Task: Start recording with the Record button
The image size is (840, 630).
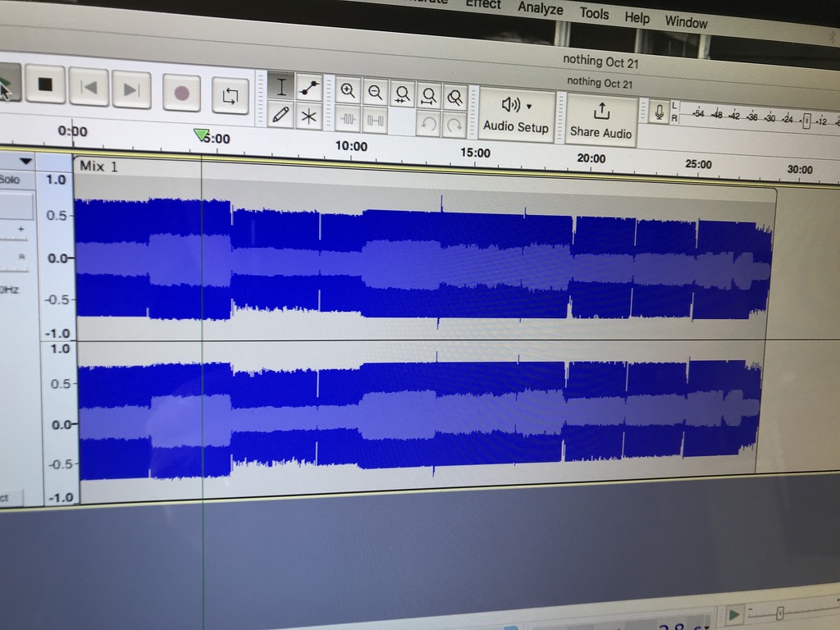Action: [181, 94]
